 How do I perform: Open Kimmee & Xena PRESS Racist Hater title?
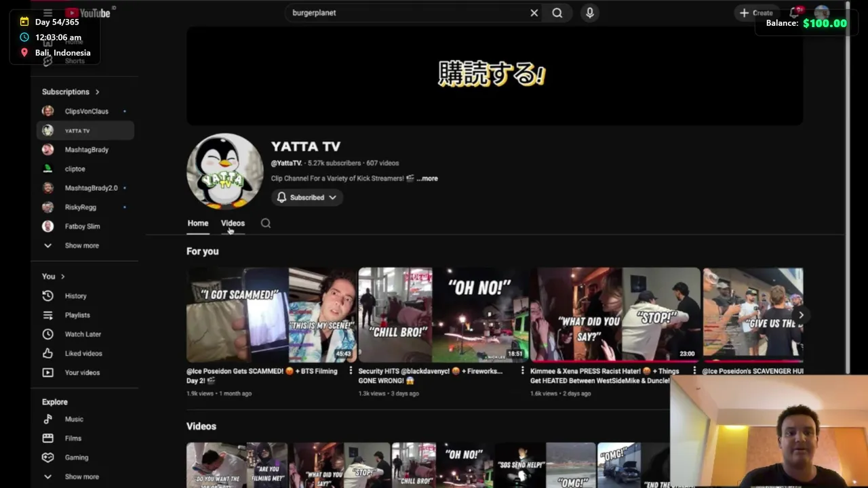point(605,375)
